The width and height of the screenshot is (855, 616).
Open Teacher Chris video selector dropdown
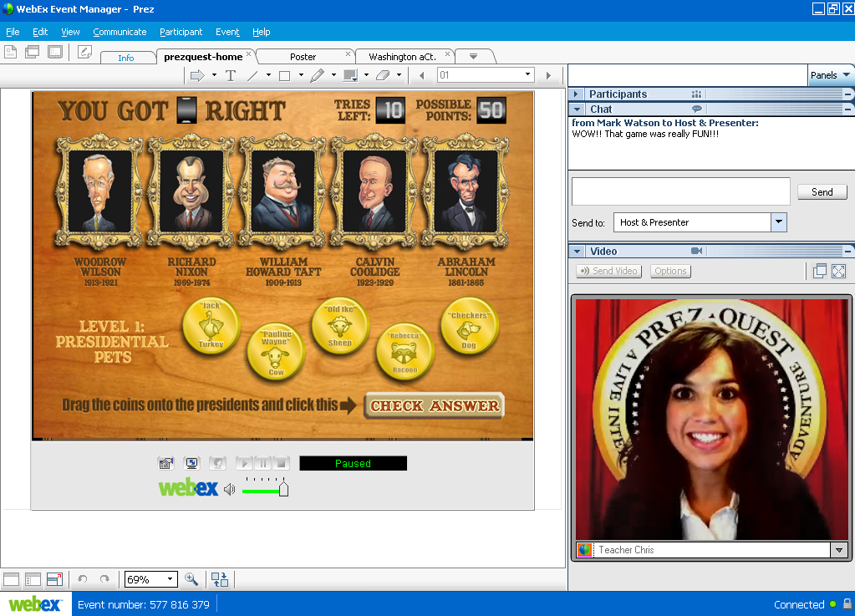click(x=838, y=550)
